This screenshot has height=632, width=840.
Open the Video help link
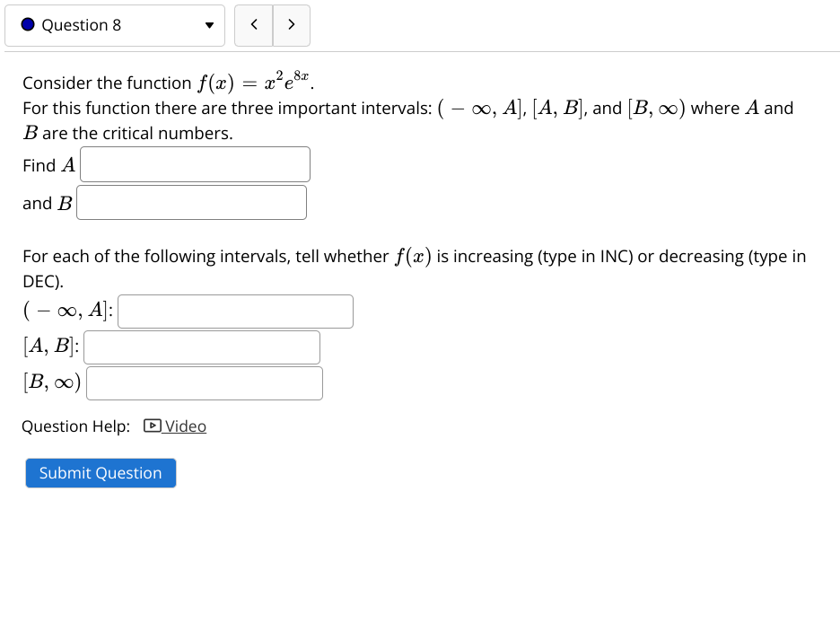(x=184, y=426)
